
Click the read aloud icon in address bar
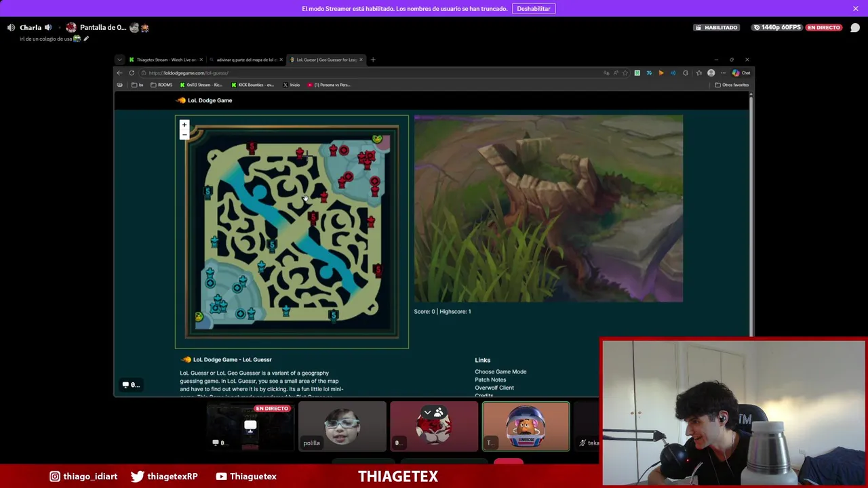click(615, 73)
